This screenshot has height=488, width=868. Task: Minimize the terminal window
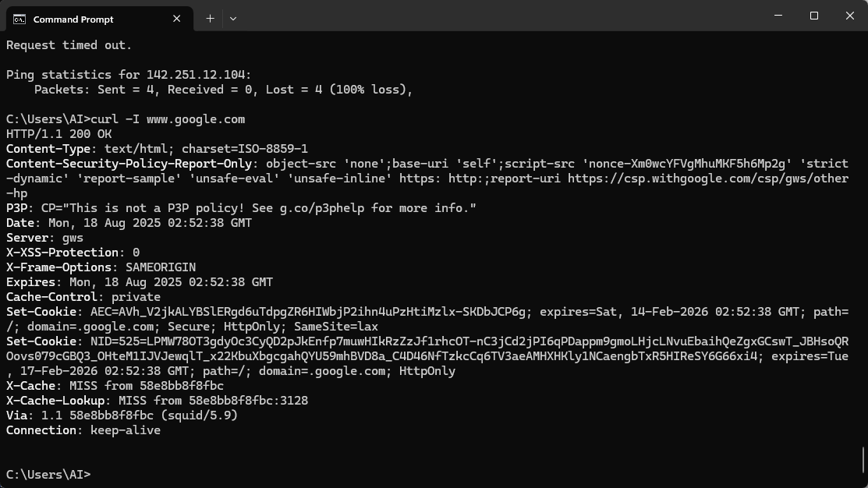pos(778,16)
